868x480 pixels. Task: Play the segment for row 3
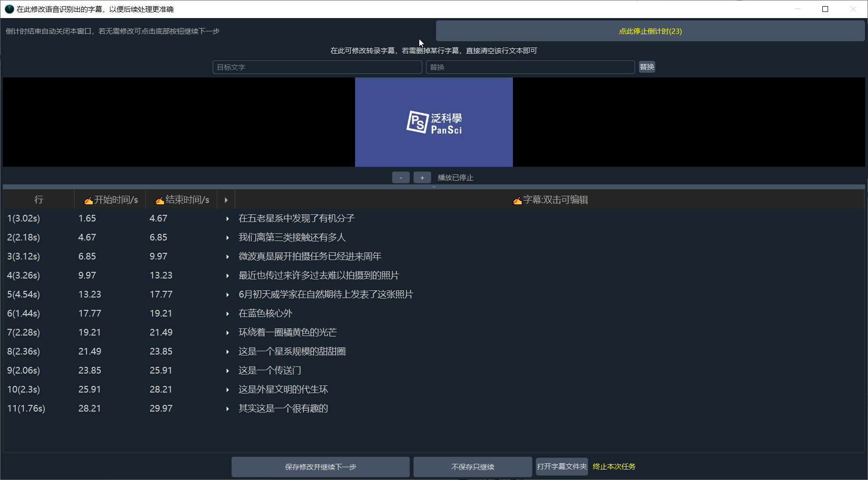[x=228, y=257]
